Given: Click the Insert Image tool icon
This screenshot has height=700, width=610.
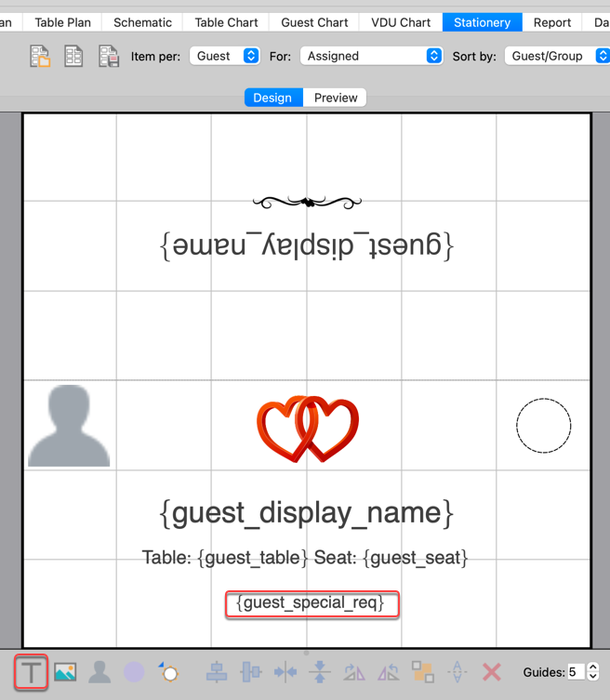Looking at the screenshot, I should pyautogui.click(x=65, y=672).
